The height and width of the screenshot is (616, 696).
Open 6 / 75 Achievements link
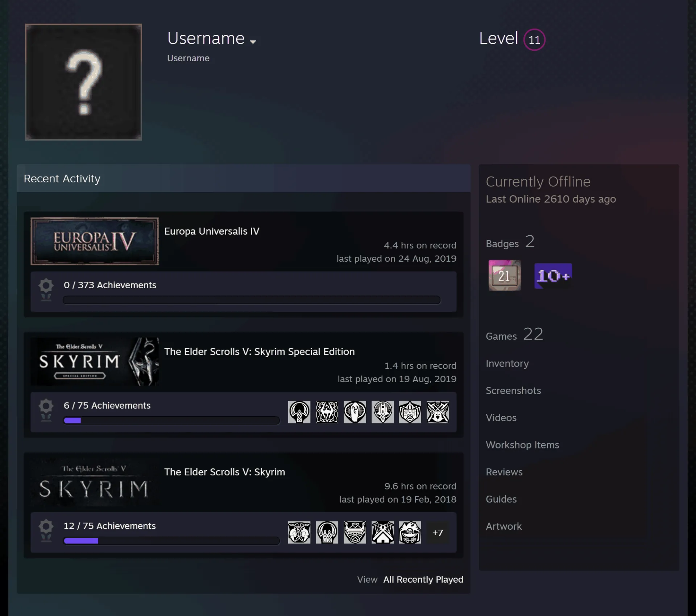pos(107,405)
